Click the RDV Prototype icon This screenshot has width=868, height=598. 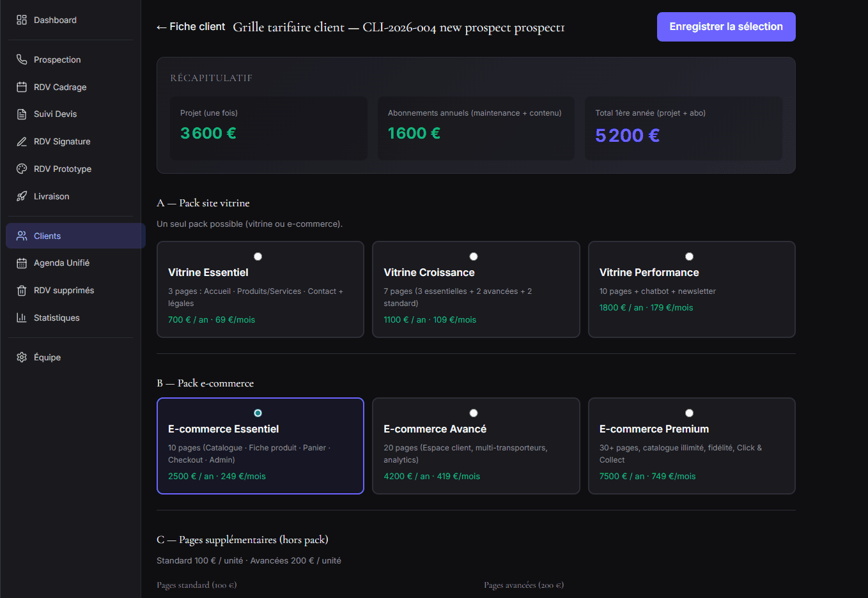pos(21,169)
